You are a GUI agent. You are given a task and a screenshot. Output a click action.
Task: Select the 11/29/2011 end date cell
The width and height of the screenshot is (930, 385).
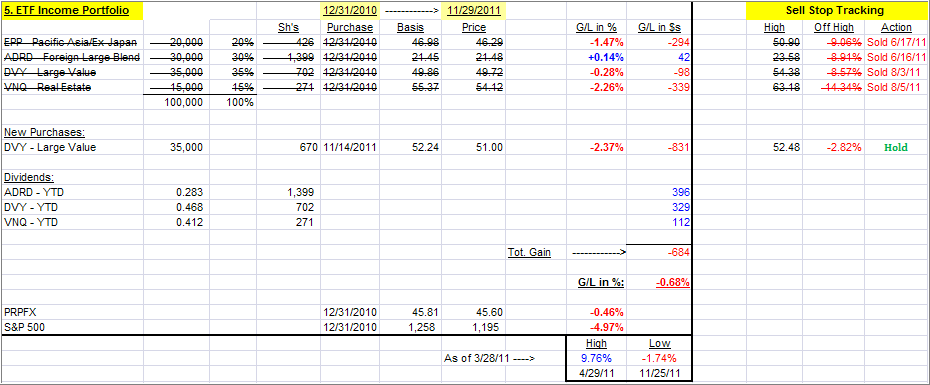[x=474, y=11]
